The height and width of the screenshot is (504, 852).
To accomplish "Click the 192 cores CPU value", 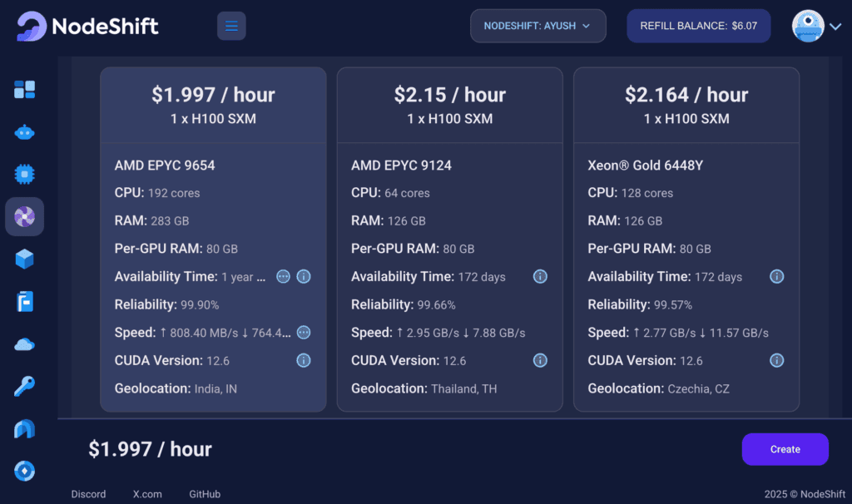I will (x=174, y=193).
